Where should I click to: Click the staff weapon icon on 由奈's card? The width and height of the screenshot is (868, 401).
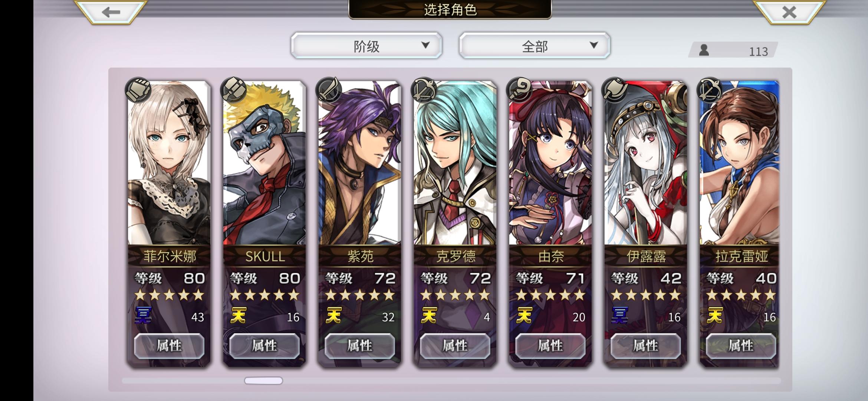[x=519, y=90]
